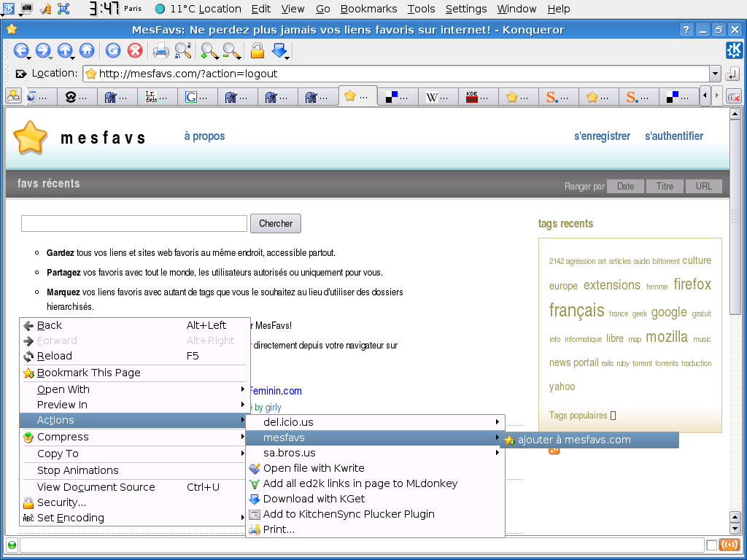Click the mozilla tag
747x560 pixels.
[x=667, y=337]
